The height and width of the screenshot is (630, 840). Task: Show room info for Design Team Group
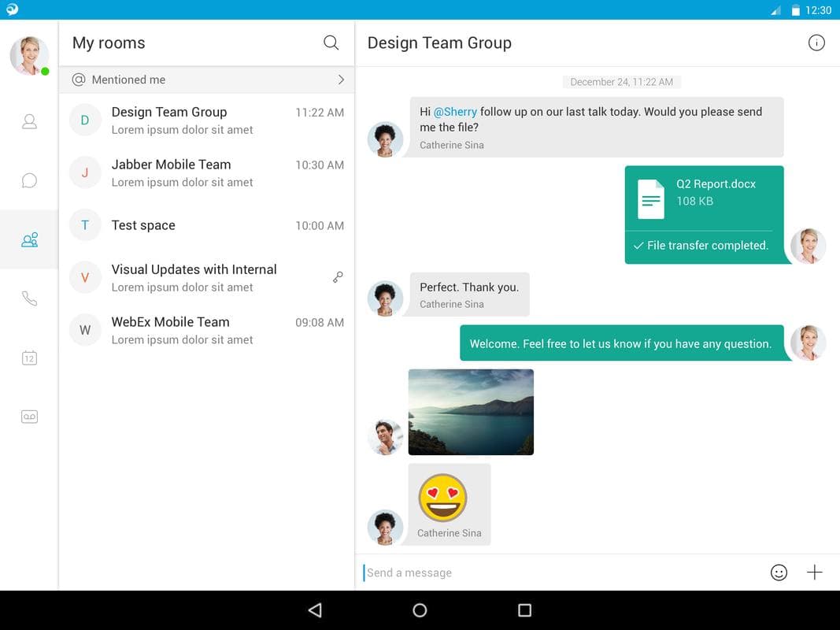pyautogui.click(x=816, y=43)
